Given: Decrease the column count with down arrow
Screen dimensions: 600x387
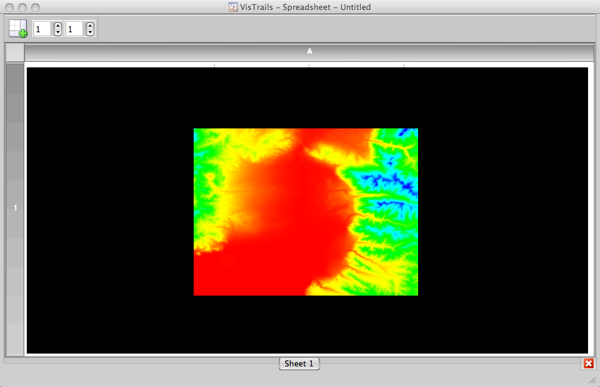Looking at the screenshot, I should tap(90, 32).
